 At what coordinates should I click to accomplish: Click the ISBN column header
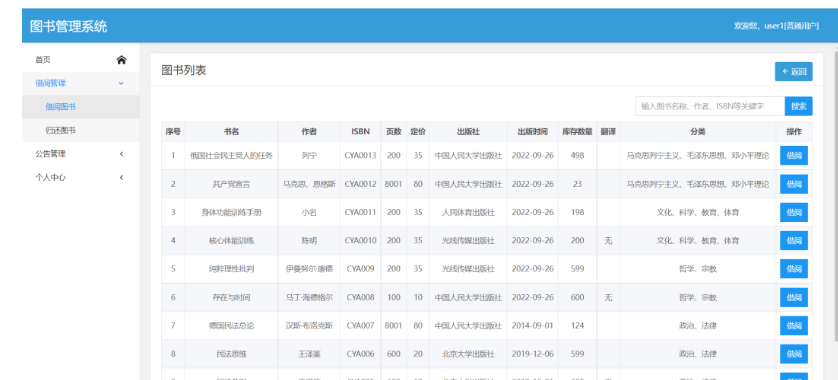[x=360, y=131]
